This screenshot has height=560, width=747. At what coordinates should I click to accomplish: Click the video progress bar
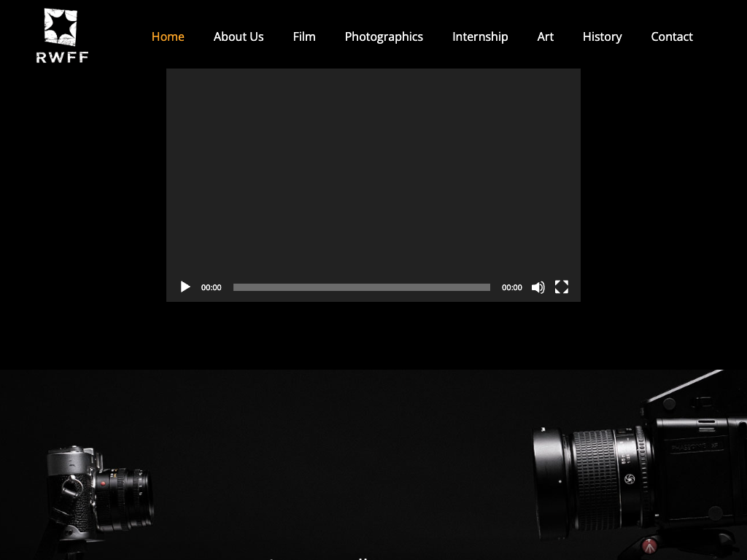(362, 287)
